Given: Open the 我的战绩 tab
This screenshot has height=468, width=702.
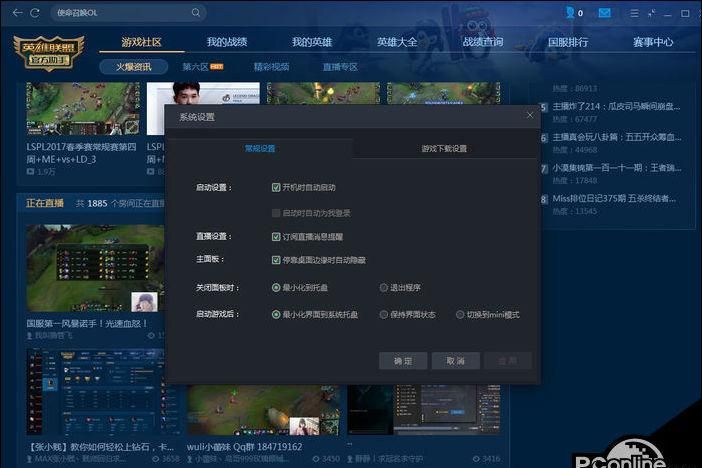Looking at the screenshot, I should point(227,42).
